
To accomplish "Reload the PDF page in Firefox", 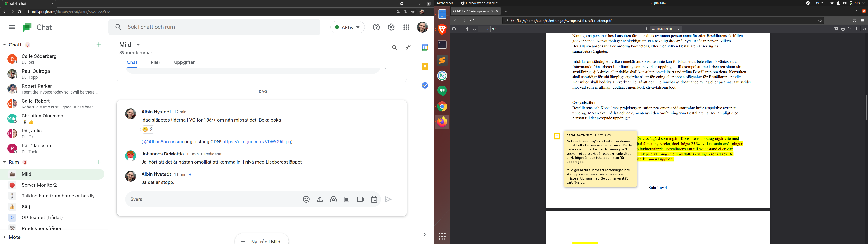I will pos(472,21).
